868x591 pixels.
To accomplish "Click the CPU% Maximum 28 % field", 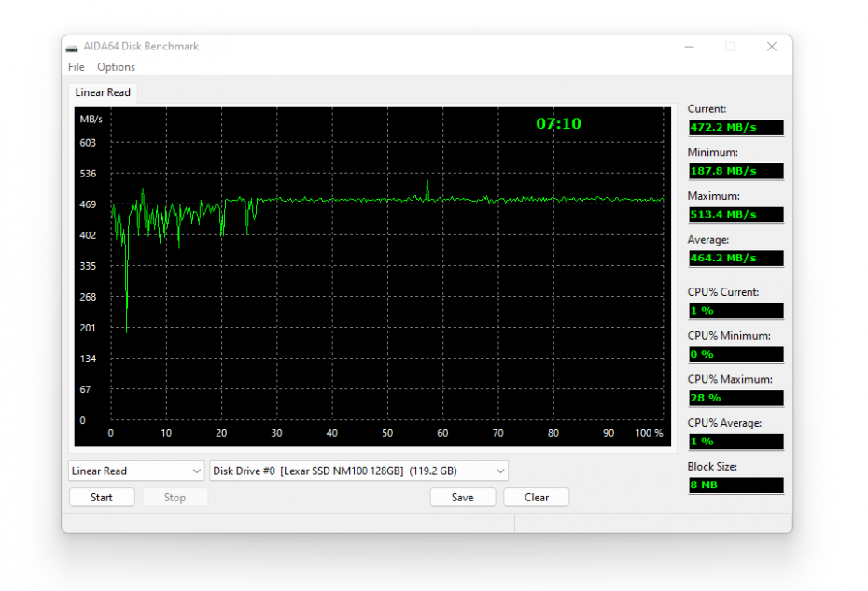I will pos(735,398).
